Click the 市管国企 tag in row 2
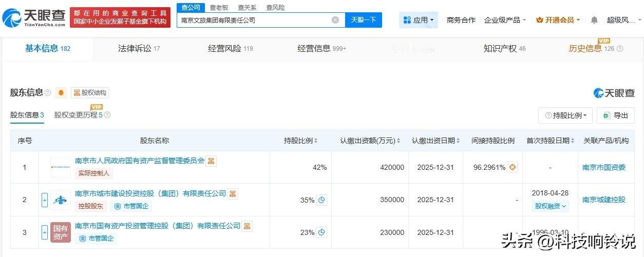The width and height of the screenshot is (644, 257). [x=130, y=206]
